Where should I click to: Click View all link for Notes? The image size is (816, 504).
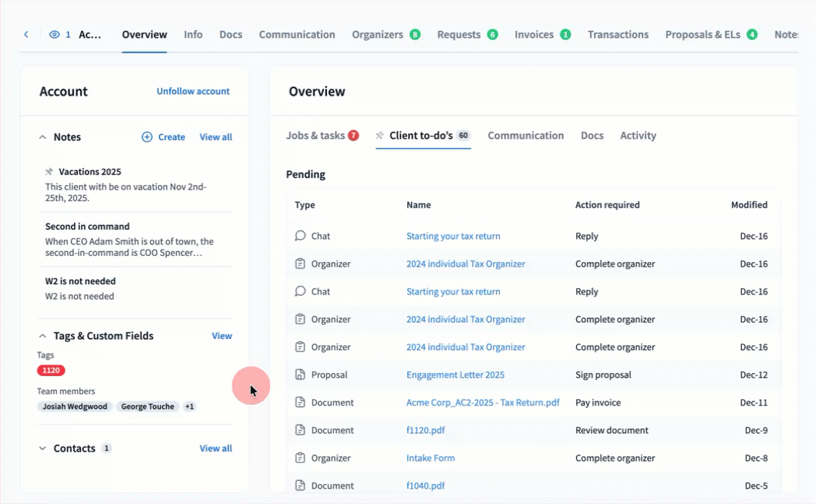click(x=215, y=137)
